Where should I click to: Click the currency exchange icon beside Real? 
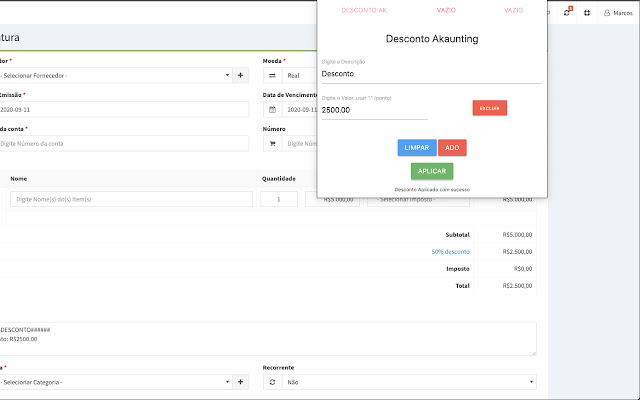pos(273,76)
